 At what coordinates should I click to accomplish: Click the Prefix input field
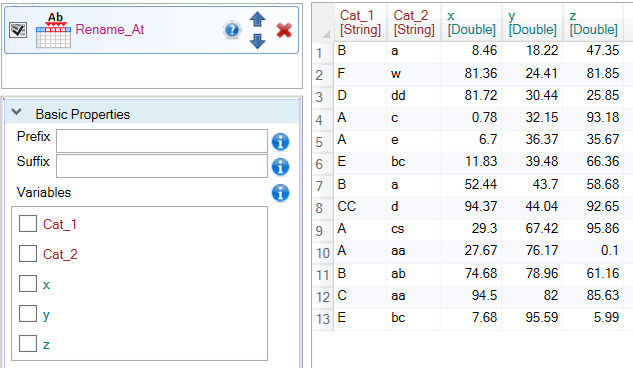tap(162, 141)
